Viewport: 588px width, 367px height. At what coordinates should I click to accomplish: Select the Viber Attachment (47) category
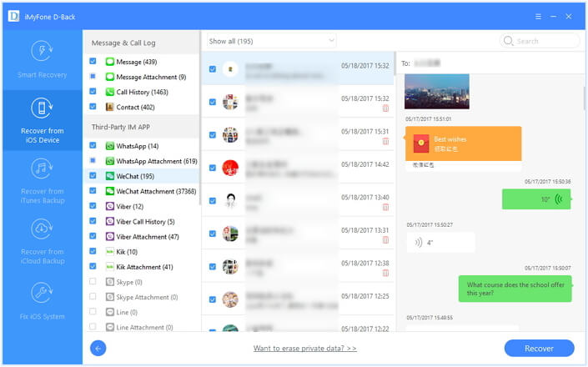(141, 237)
